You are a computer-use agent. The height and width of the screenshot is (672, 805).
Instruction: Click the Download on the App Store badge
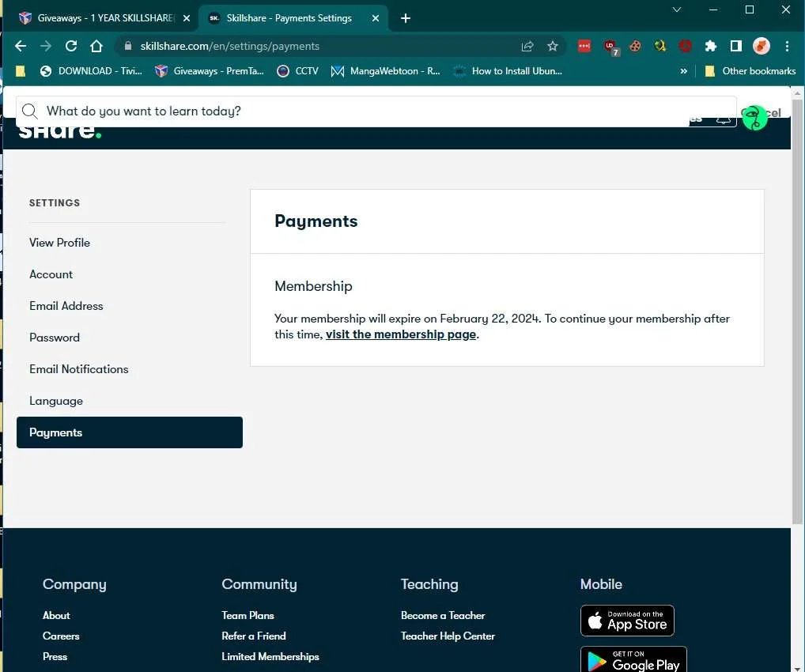coord(627,620)
